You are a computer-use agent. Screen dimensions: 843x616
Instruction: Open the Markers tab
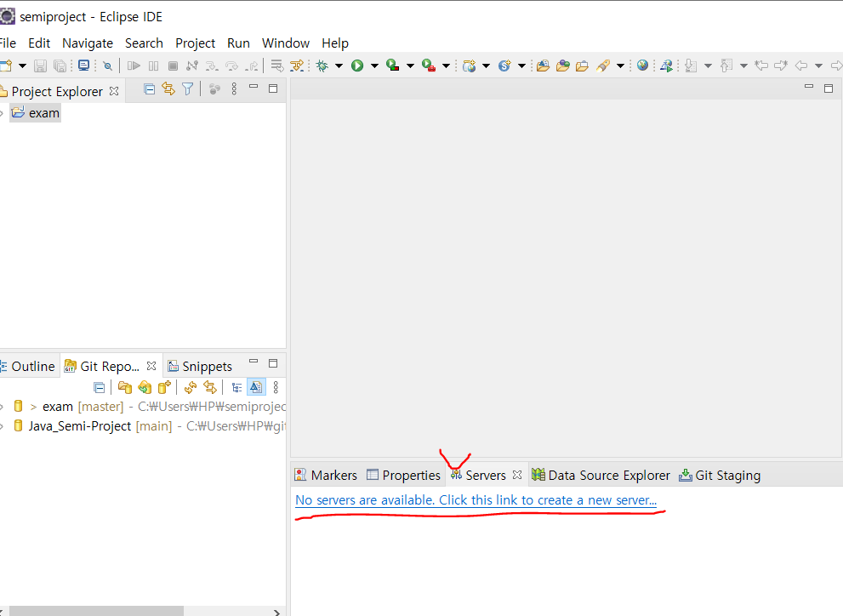point(326,475)
